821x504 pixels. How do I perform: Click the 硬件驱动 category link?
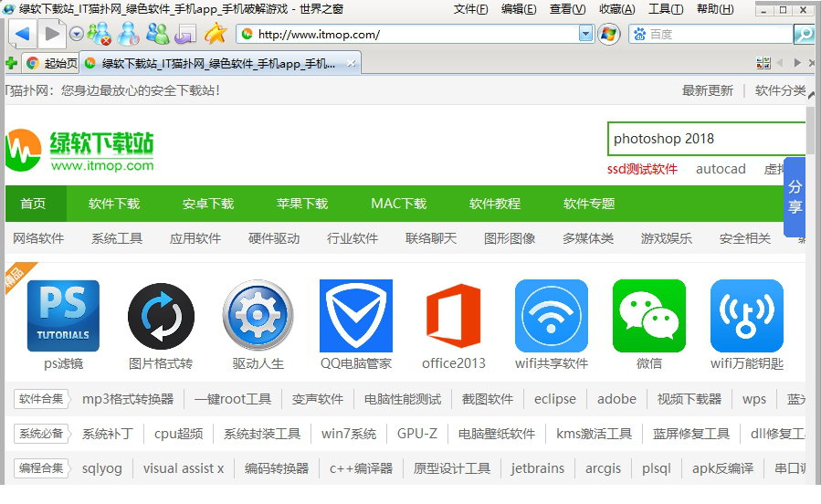tap(274, 238)
